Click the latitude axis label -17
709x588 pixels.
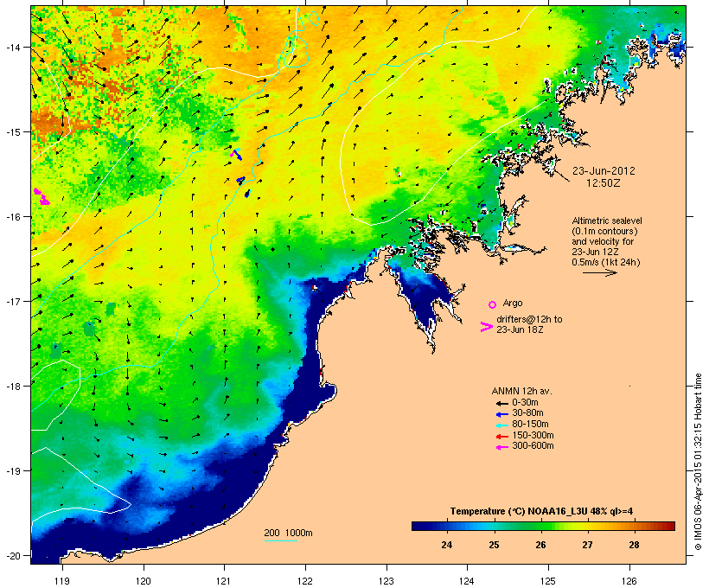click(x=12, y=301)
